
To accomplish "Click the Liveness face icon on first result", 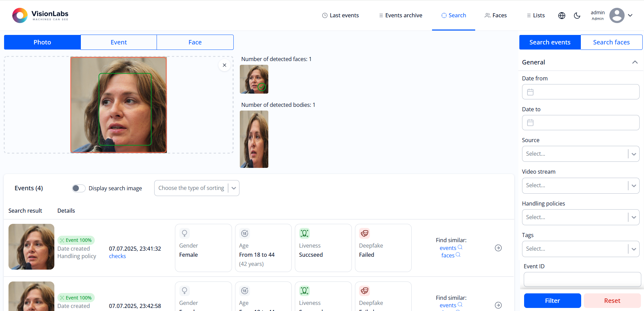I will coord(304,233).
